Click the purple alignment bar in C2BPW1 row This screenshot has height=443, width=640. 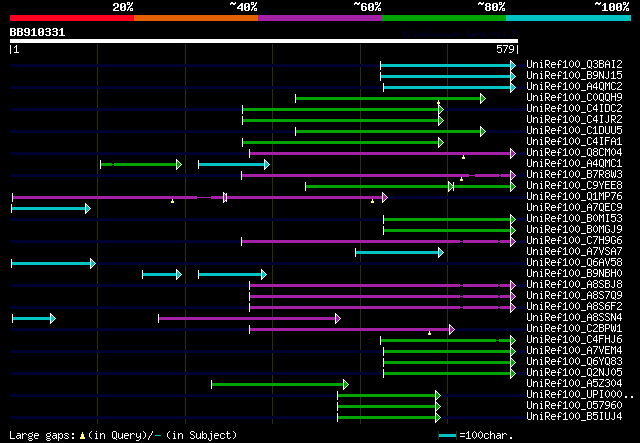click(352, 330)
